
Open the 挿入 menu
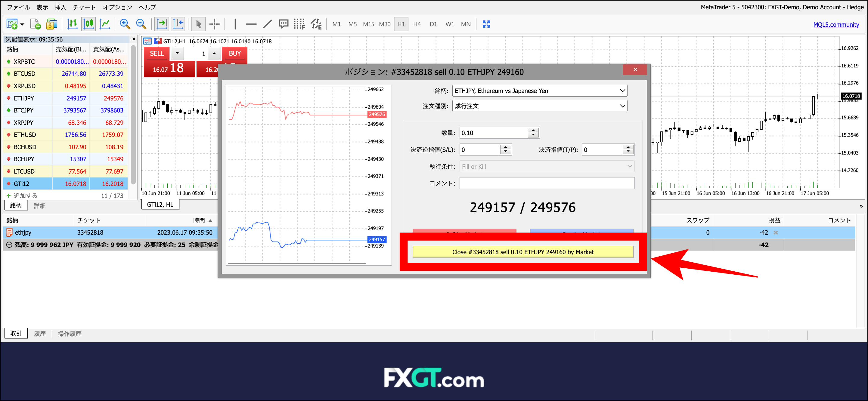click(60, 7)
